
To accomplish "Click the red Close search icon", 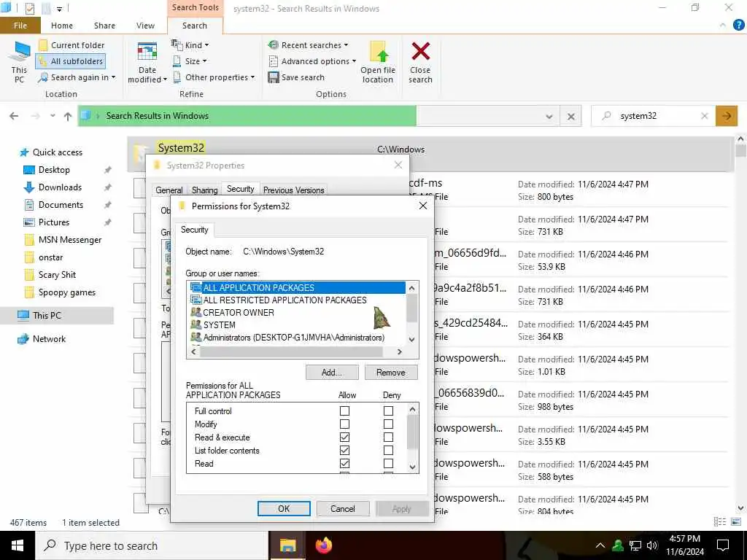I will (x=420, y=52).
